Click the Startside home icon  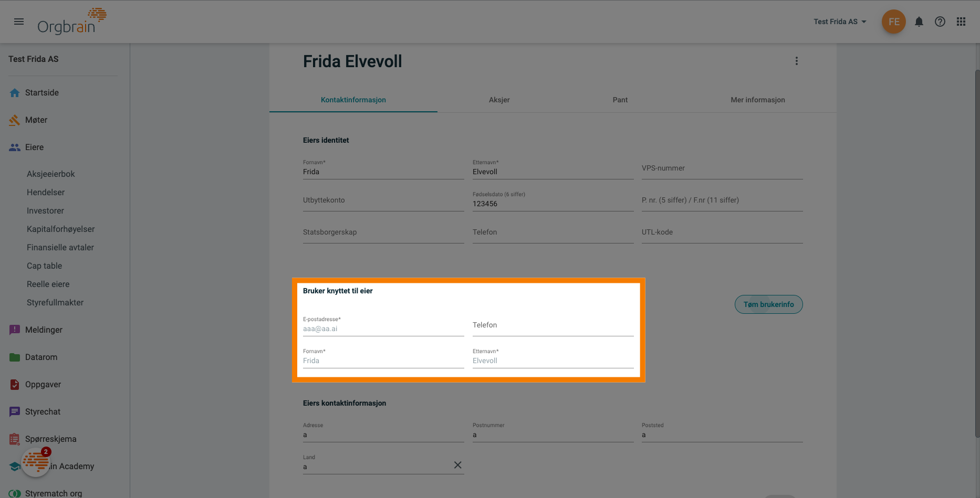point(15,93)
